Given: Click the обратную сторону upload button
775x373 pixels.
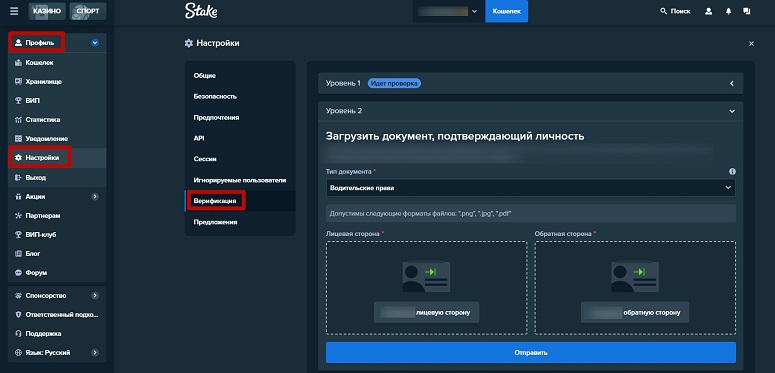Looking at the screenshot, I should [635, 313].
